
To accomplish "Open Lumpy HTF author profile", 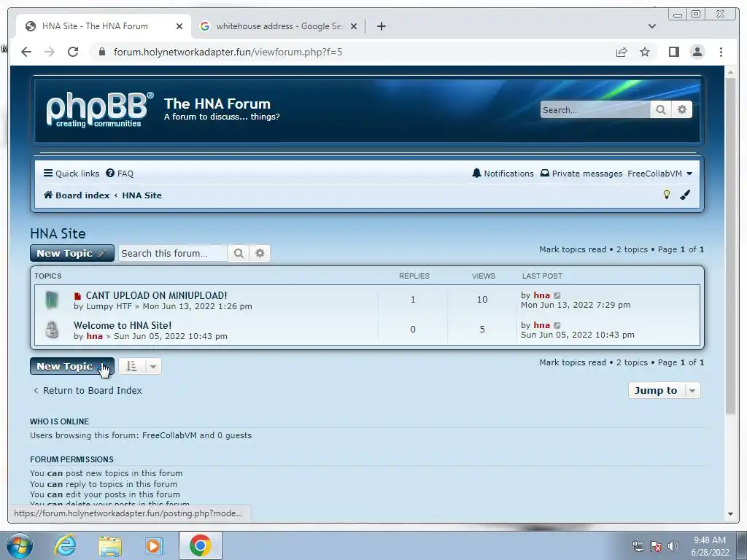I will point(109,306).
